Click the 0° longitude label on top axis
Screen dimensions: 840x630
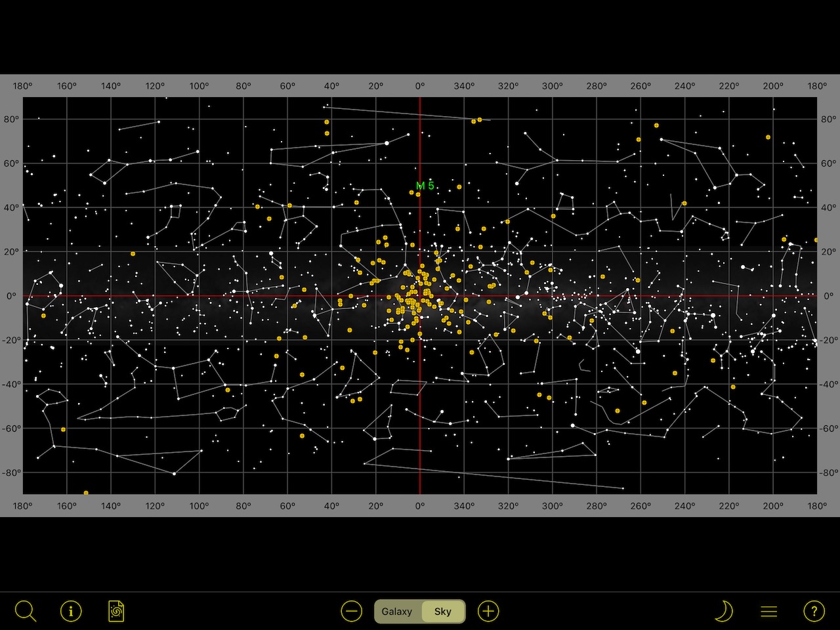click(420, 86)
